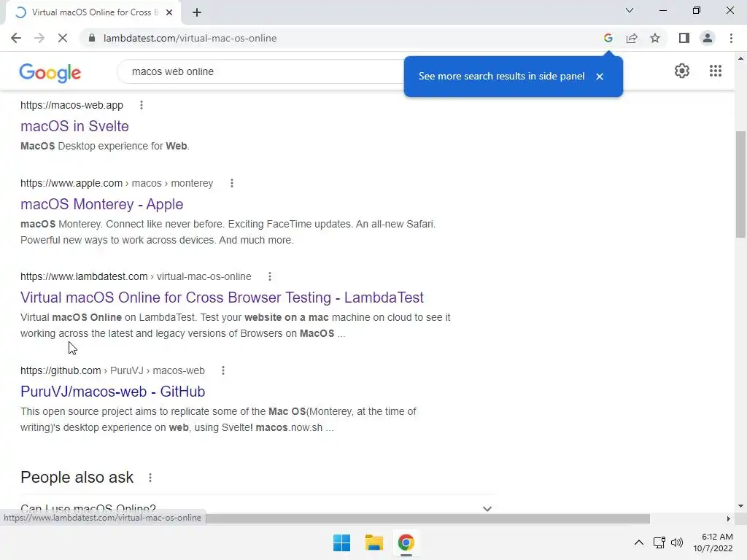
Task: View site info lock icon
Action: pyautogui.click(x=92, y=38)
